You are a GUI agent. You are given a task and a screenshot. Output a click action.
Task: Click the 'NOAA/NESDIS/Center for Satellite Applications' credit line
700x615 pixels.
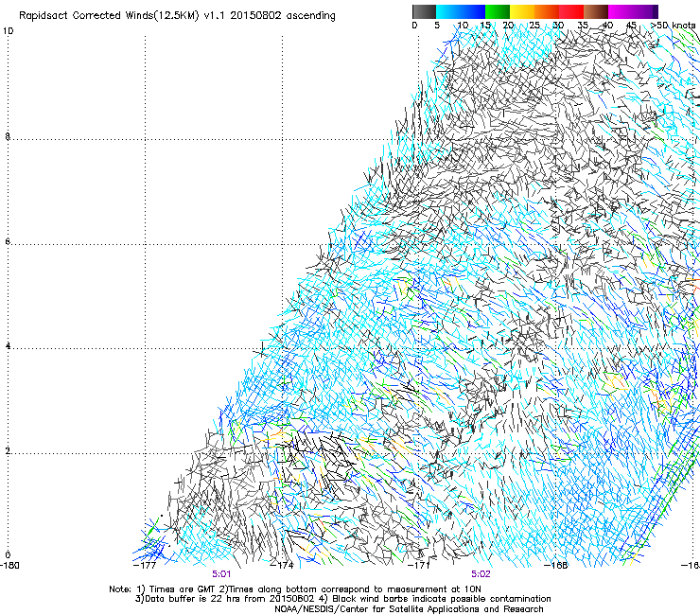click(x=409, y=609)
